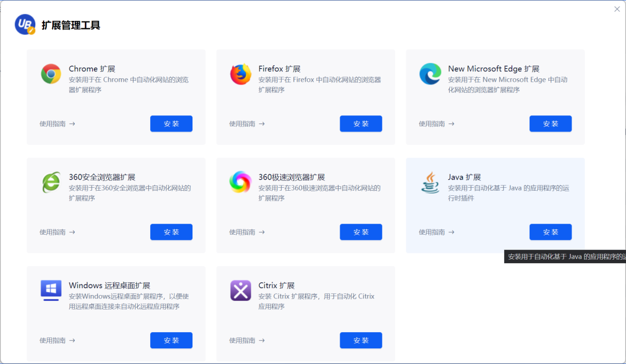Click the Java 扩展 title text
626x364 pixels.
point(464,177)
